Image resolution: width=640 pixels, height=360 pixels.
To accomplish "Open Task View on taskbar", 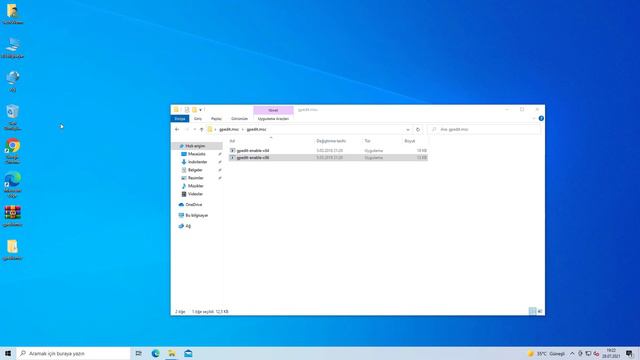I will pyautogui.click(x=139, y=353).
